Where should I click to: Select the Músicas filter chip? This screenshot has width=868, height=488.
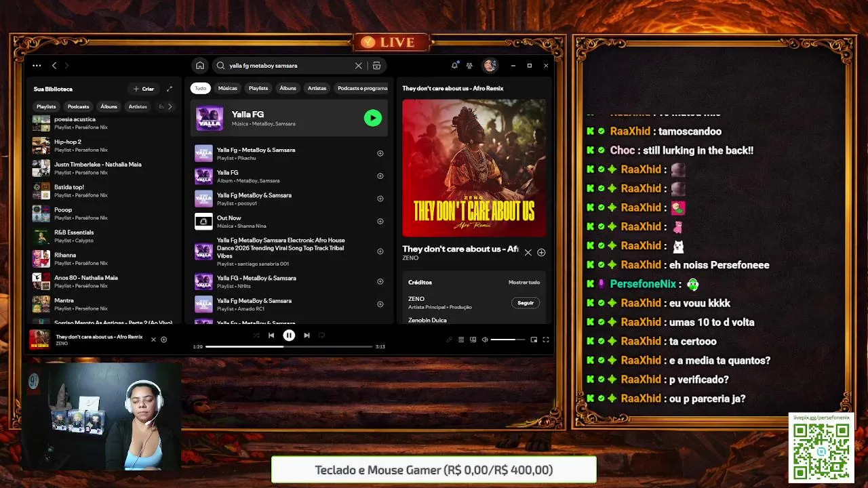click(228, 88)
